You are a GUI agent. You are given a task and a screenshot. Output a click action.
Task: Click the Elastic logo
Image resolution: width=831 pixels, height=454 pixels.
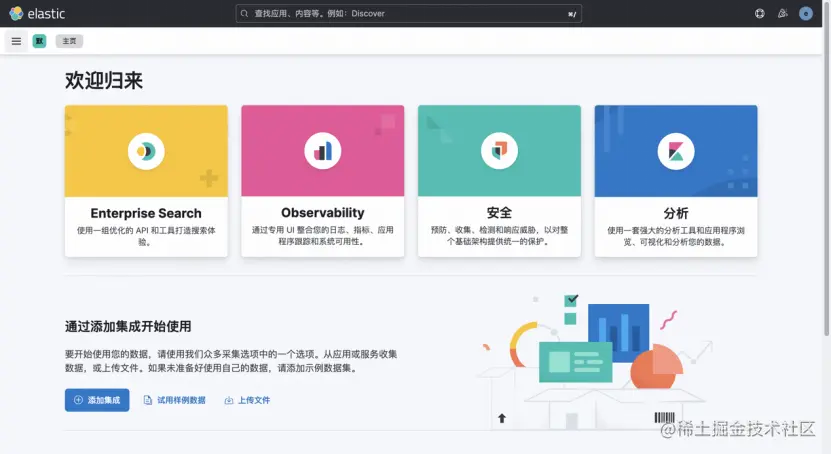point(37,13)
